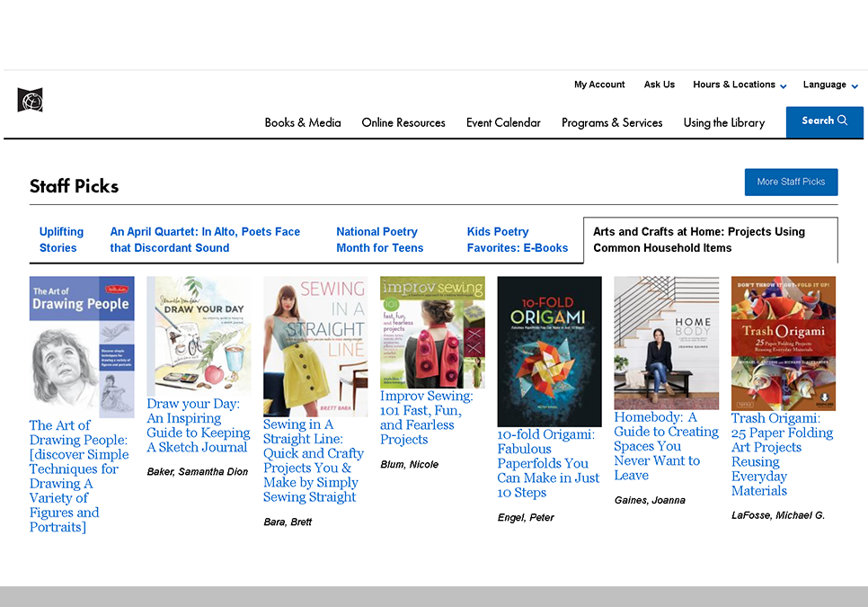Open the Using the Library menu

(724, 123)
